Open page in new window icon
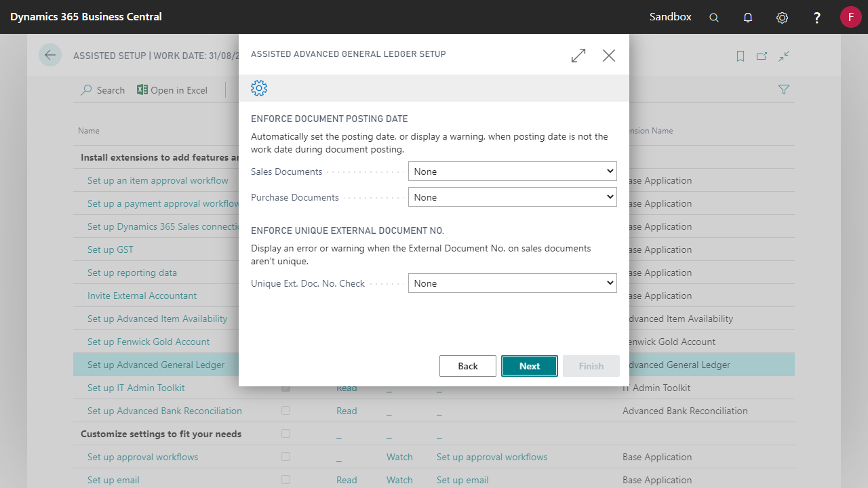 point(762,56)
